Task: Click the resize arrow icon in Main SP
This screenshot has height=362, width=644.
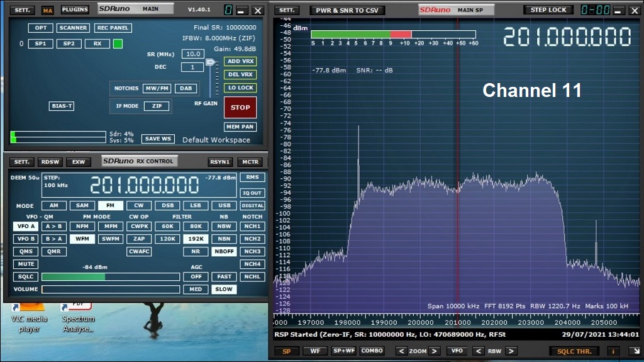Action: tap(636, 351)
